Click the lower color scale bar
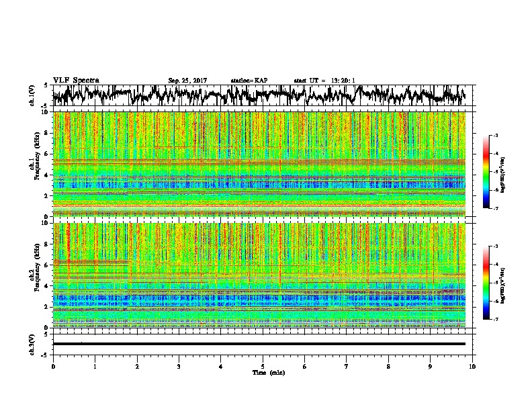 pos(486,283)
